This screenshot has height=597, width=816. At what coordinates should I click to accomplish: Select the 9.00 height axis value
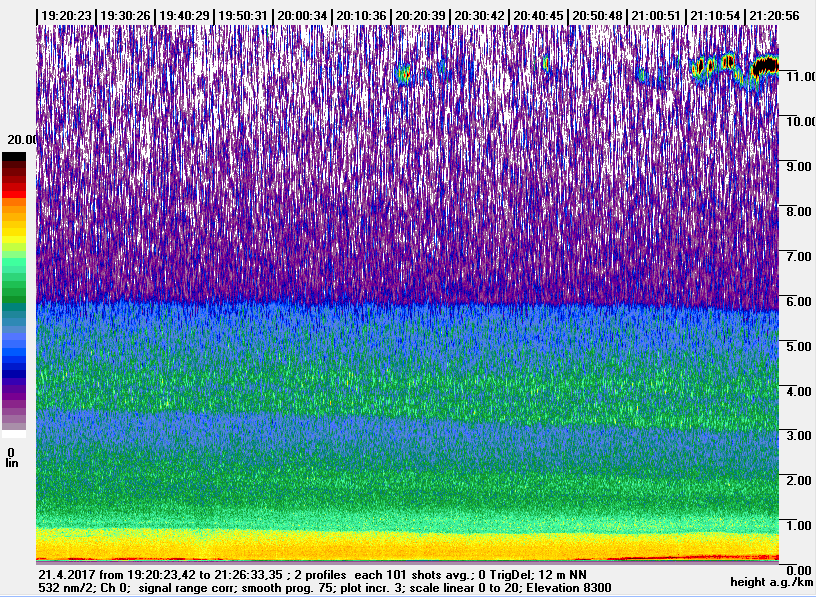coord(799,167)
